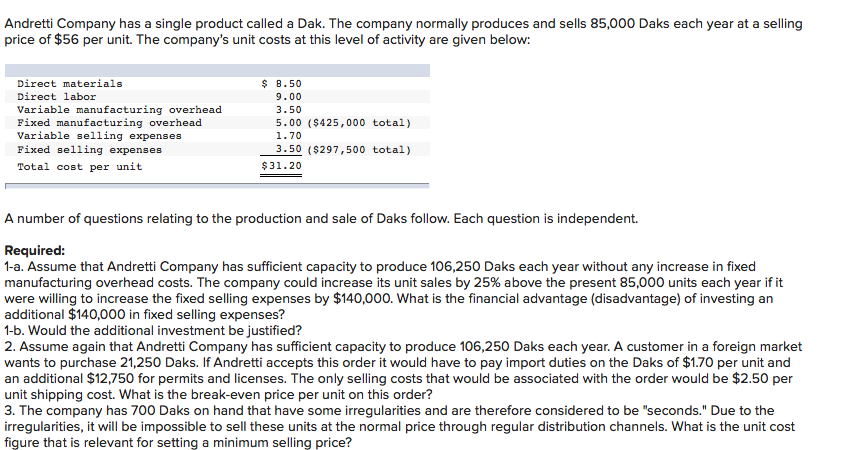Click Variable manufacturing overhead label
Screen dimensions: 854x450
click(x=119, y=110)
